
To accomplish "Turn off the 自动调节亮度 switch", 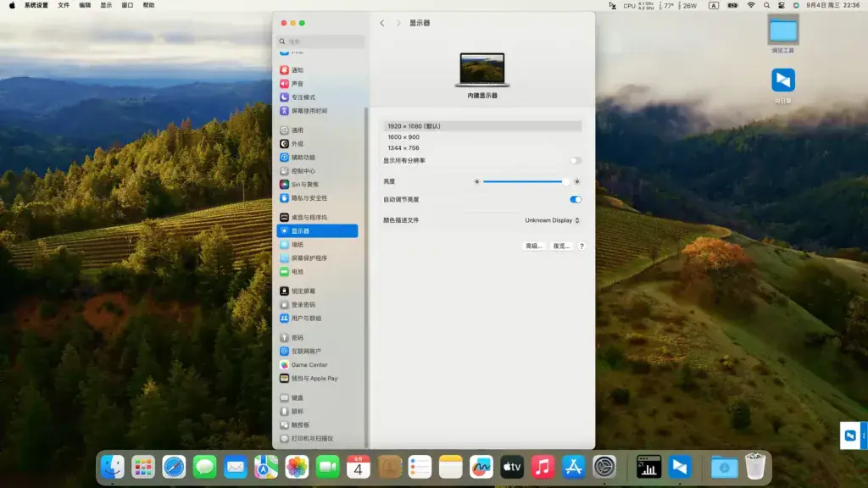I will (x=576, y=199).
